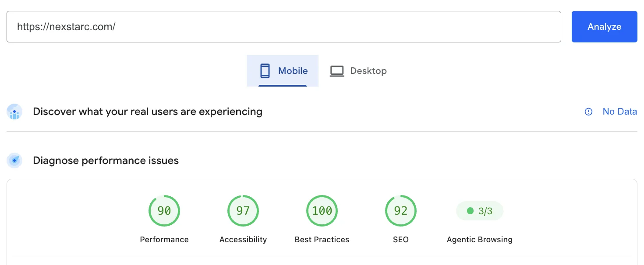Open the No Data link
The image size is (644, 265).
(x=619, y=112)
